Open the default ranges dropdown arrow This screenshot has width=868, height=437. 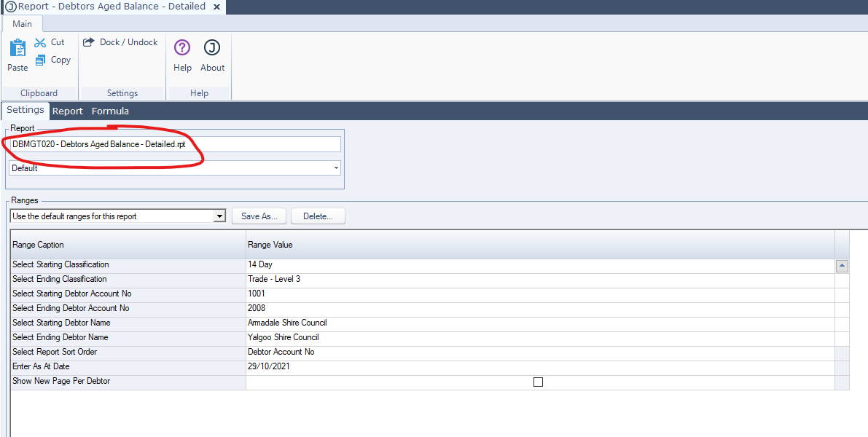(219, 216)
